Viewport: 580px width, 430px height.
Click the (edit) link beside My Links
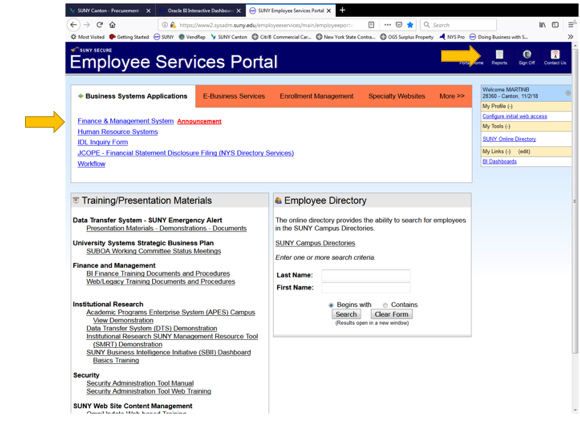[524, 152]
